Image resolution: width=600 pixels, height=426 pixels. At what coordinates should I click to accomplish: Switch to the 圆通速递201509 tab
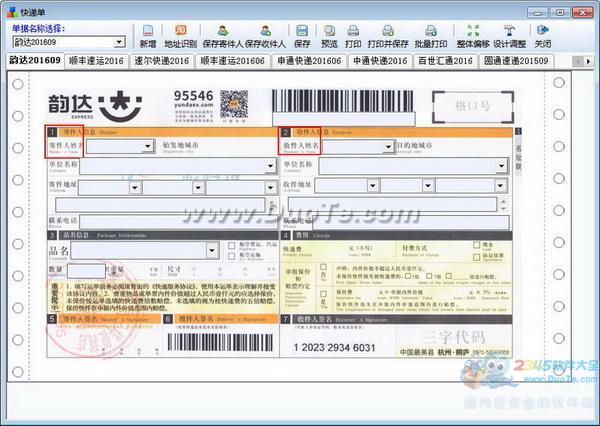click(516, 61)
